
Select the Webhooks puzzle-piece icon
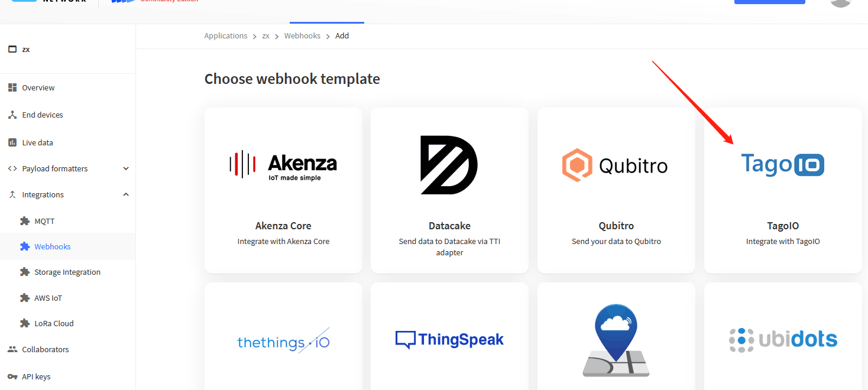coord(25,246)
